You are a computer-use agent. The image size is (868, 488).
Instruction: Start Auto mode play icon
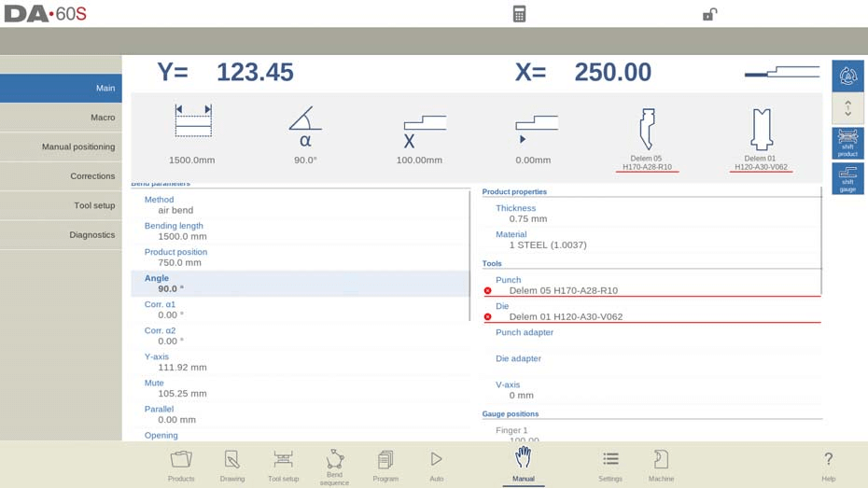(x=436, y=466)
